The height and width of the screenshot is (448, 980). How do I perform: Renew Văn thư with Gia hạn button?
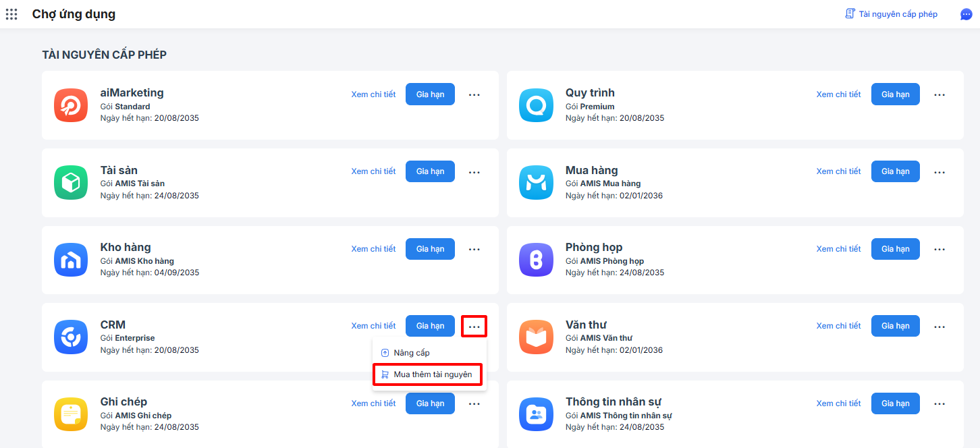point(895,326)
